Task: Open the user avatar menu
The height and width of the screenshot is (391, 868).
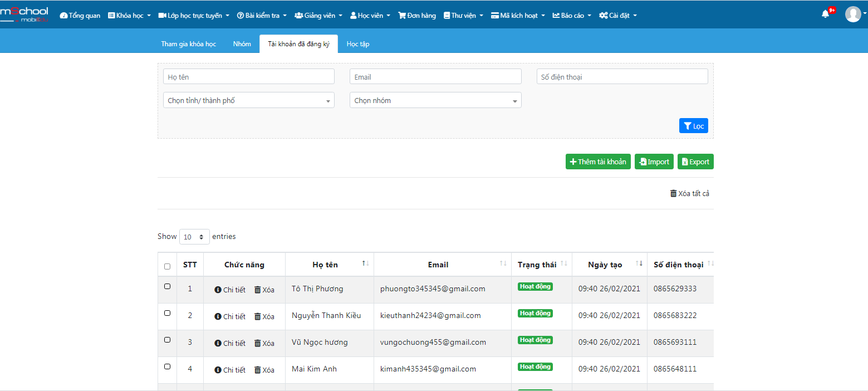Action: [853, 14]
